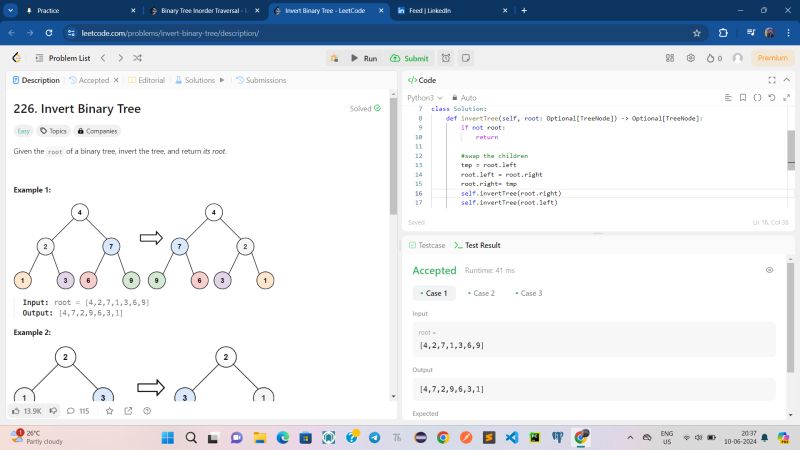The height and width of the screenshot is (450, 800).
Task: Reset code to default with undo icon
Action: (771, 98)
